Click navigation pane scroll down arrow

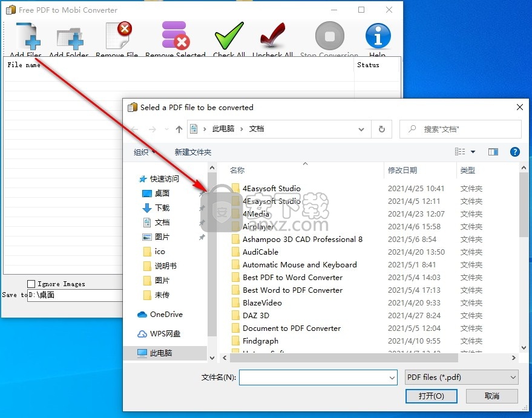pos(212,358)
